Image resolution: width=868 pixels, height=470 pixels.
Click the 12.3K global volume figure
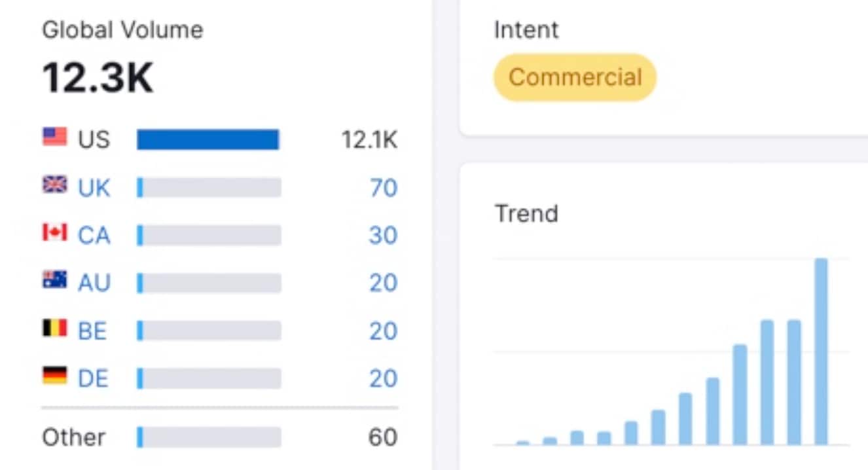click(x=98, y=79)
